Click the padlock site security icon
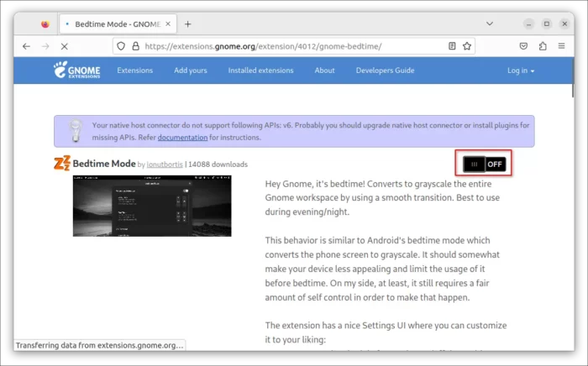The height and width of the screenshot is (366, 588). click(136, 46)
